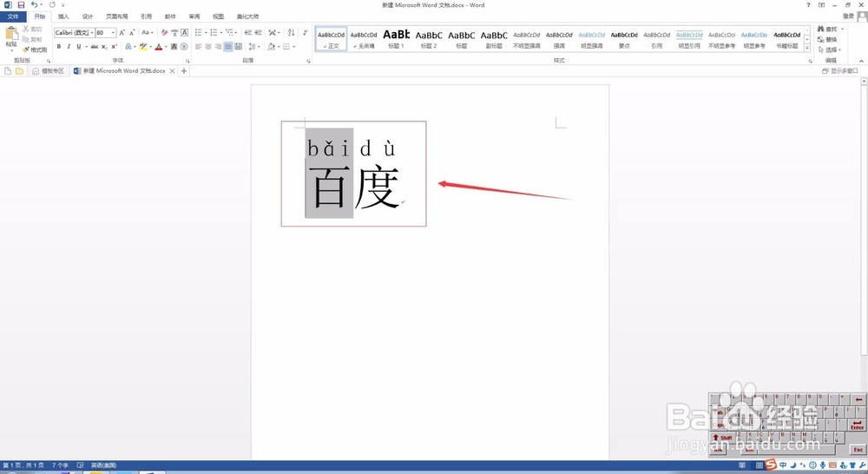868x474 pixels.
Task: Click the Decrease Indent icon
Action: [247, 33]
